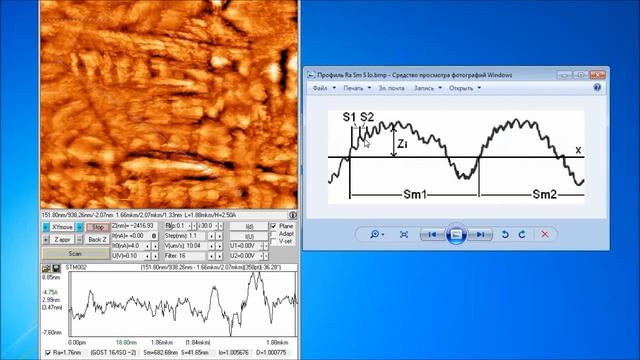Click the minus button right of Z appr
The width and height of the screenshot is (640, 360).
coord(79,240)
